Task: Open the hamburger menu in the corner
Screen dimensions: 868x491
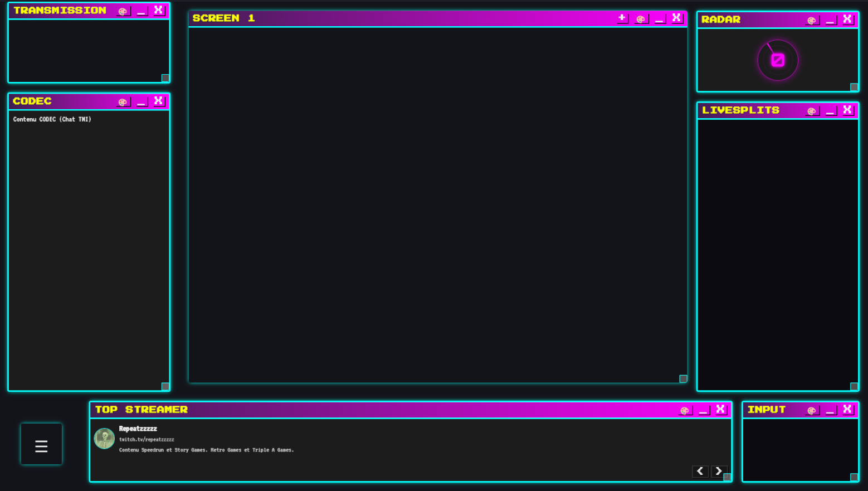Action: point(41,444)
